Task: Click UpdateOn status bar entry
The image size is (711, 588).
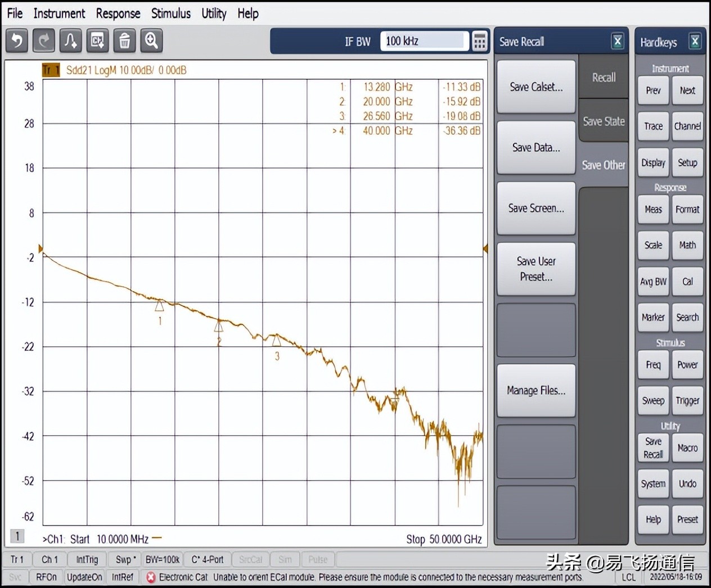Action: point(84,577)
